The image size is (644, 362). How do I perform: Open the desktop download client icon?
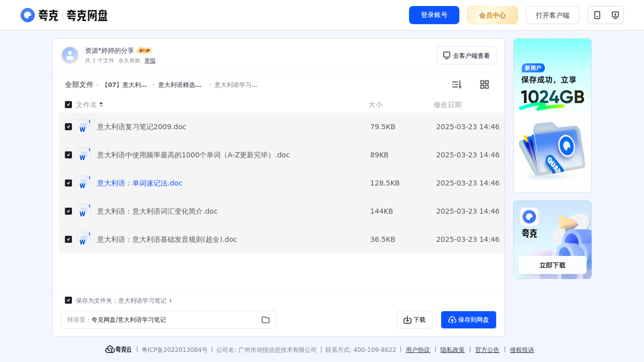pyautogui.click(x=615, y=15)
